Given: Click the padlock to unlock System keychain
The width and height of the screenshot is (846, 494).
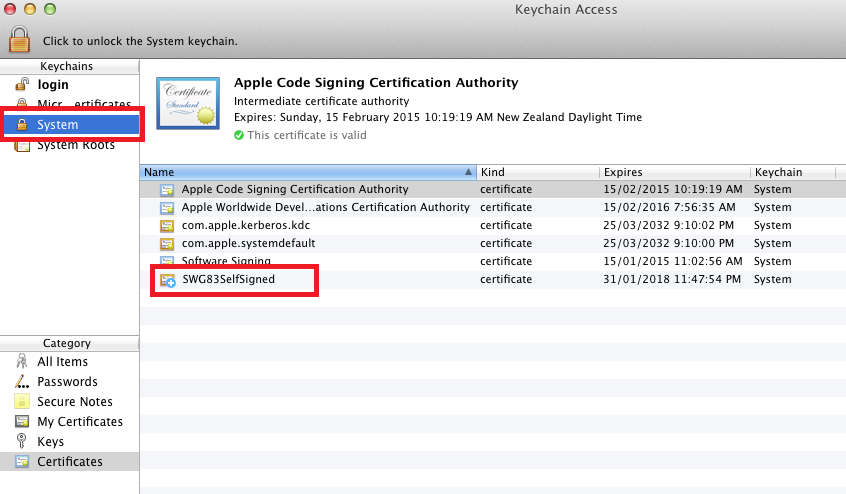Looking at the screenshot, I should pyautogui.click(x=21, y=39).
